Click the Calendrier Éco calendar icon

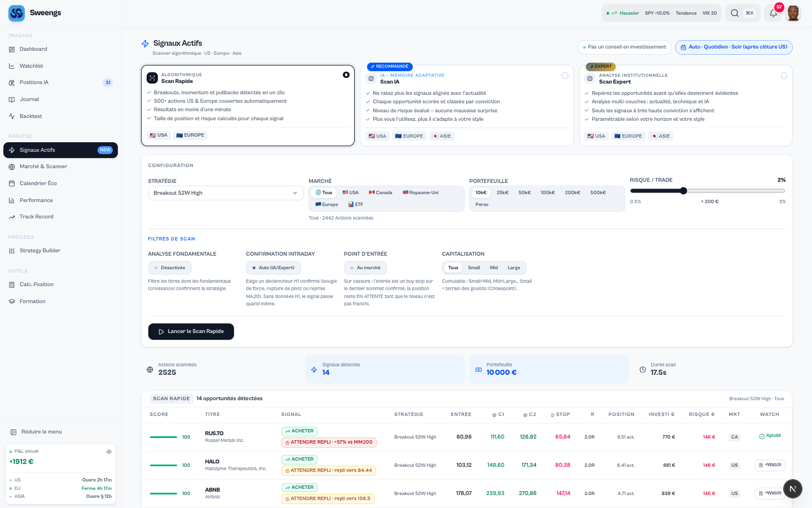point(12,183)
